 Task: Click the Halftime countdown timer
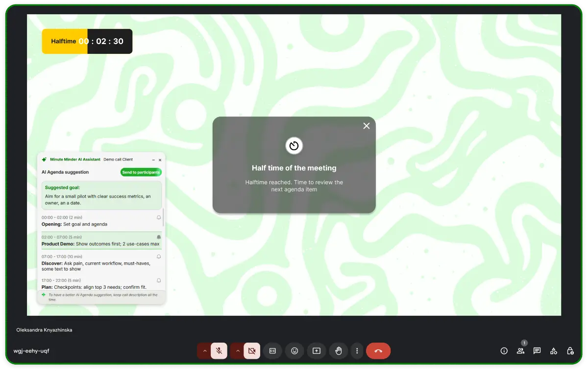[x=87, y=41]
